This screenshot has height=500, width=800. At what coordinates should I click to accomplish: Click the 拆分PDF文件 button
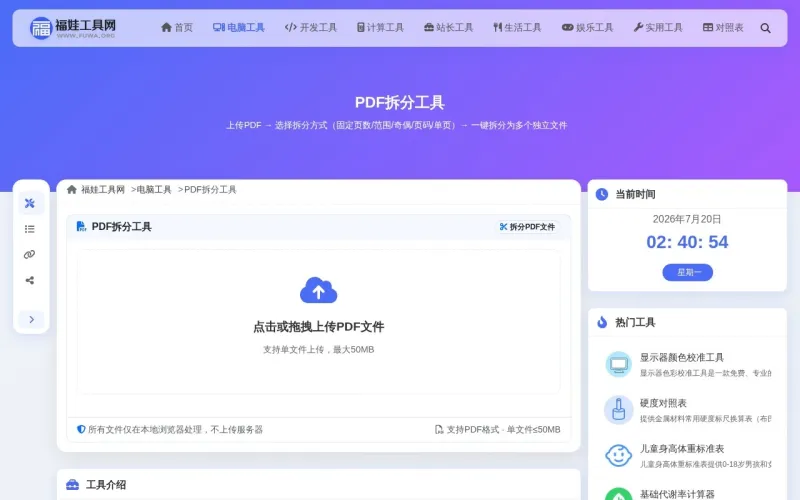(527, 227)
